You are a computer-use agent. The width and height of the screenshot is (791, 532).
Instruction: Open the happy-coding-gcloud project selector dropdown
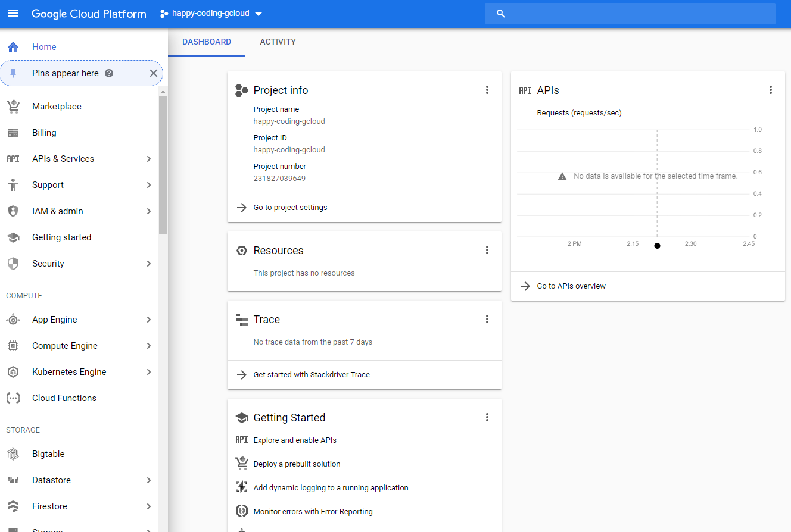[211, 14]
